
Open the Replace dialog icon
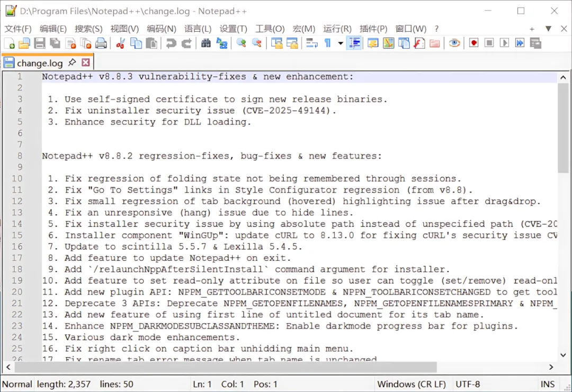point(221,43)
